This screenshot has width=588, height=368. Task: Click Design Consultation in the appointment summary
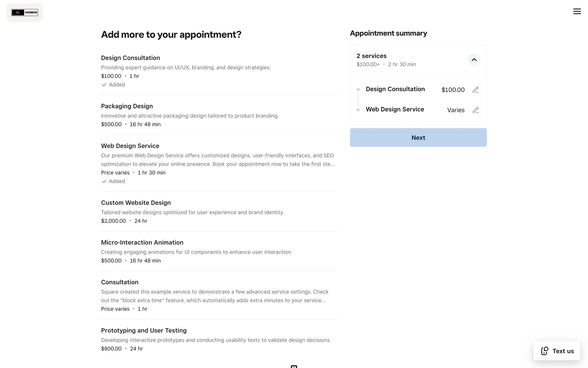coord(395,89)
